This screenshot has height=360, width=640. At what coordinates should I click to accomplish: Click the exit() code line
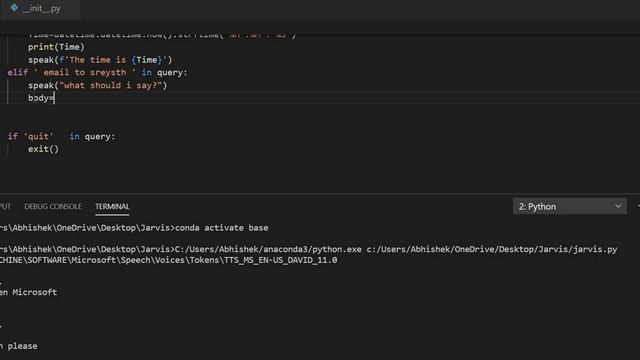tap(43, 149)
